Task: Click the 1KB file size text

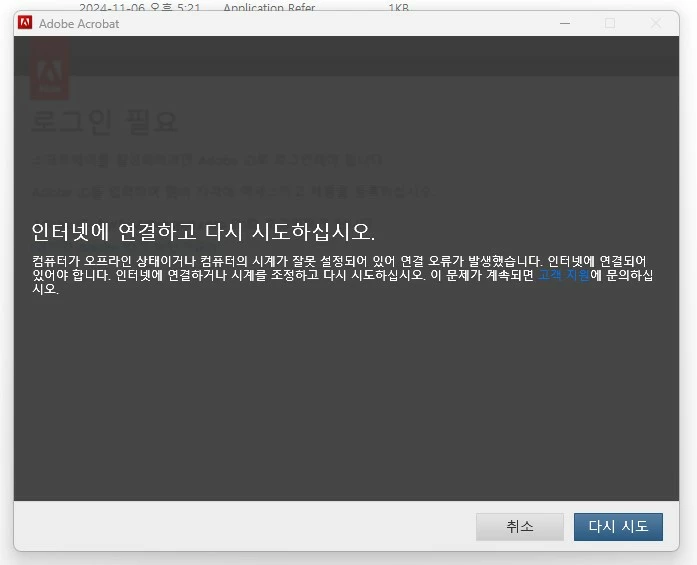Action: pyautogui.click(x=398, y=8)
